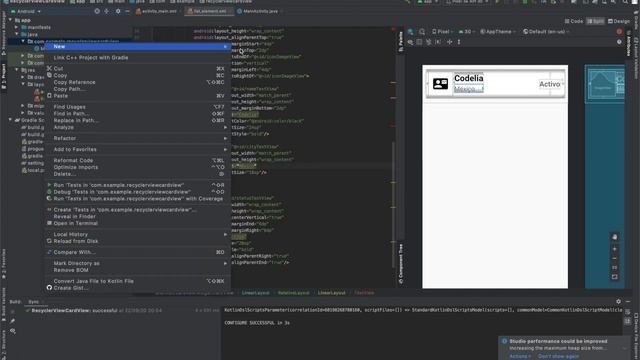
Task: Zoom out the design preview
Action: (x=615, y=258)
